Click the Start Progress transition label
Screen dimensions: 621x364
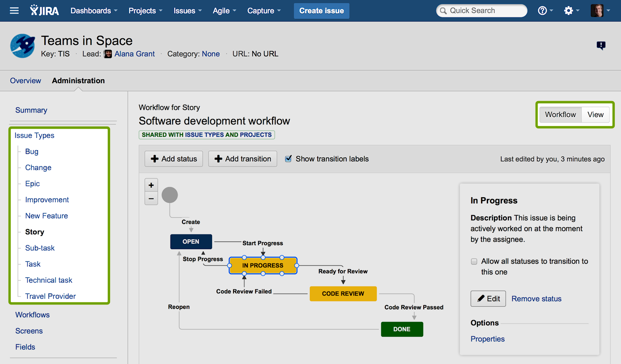click(263, 243)
